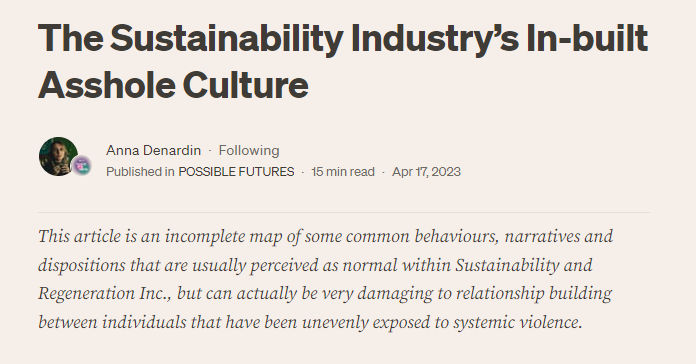Click the small publication badge on avatar
Screen dimensions: 696x364
click(82, 166)
